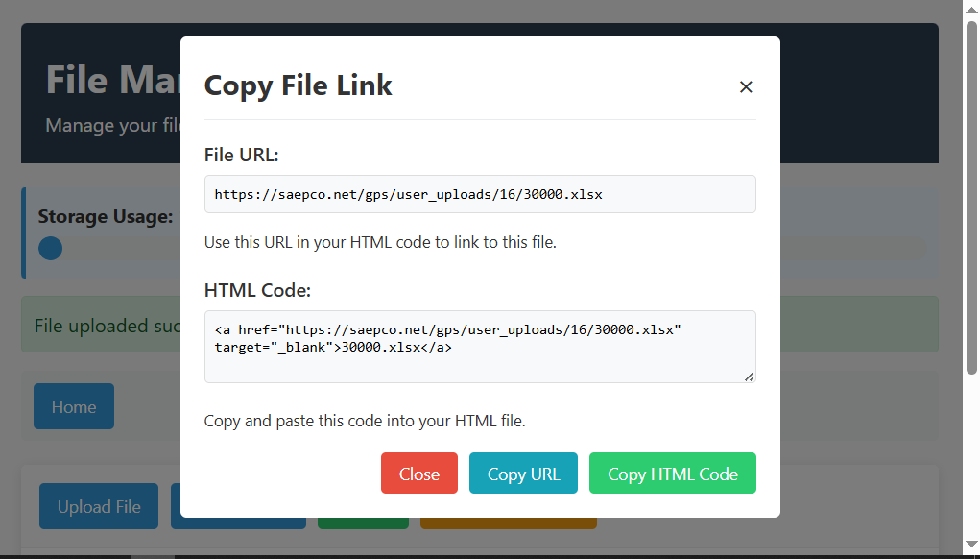Focus the HTML Code text area
The image size is (980, 559).
click(480, 346)
